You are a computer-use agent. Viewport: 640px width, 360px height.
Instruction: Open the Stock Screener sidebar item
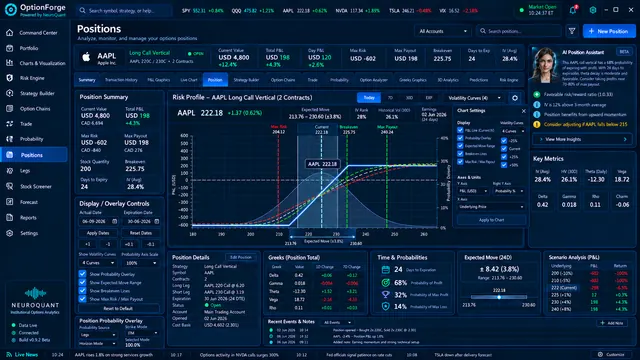tap(33, 187)
